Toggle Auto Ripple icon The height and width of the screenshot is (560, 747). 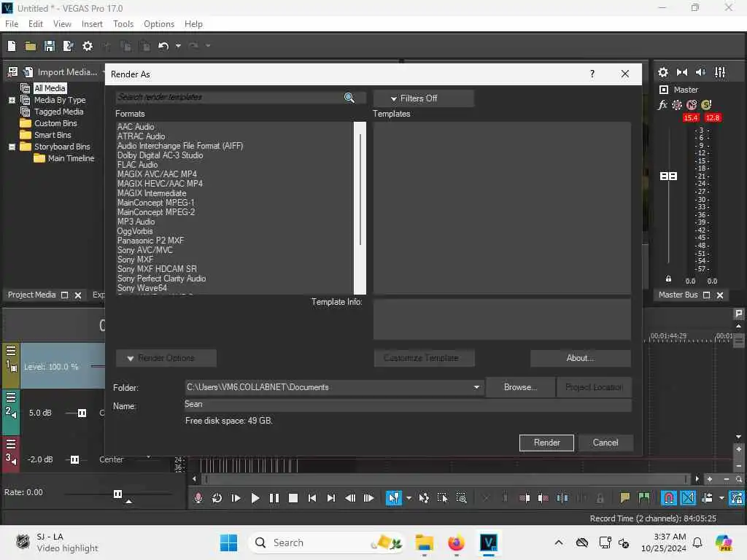coord(707,498)
